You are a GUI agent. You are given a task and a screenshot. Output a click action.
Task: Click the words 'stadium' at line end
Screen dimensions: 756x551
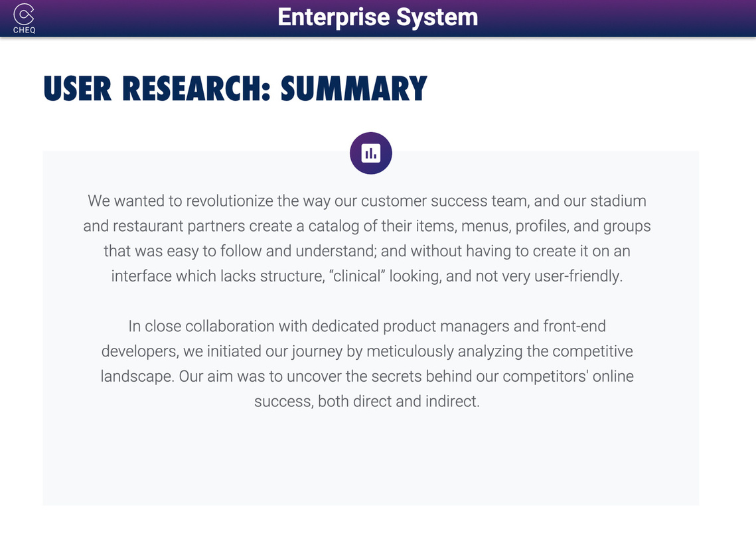[618, 200]
